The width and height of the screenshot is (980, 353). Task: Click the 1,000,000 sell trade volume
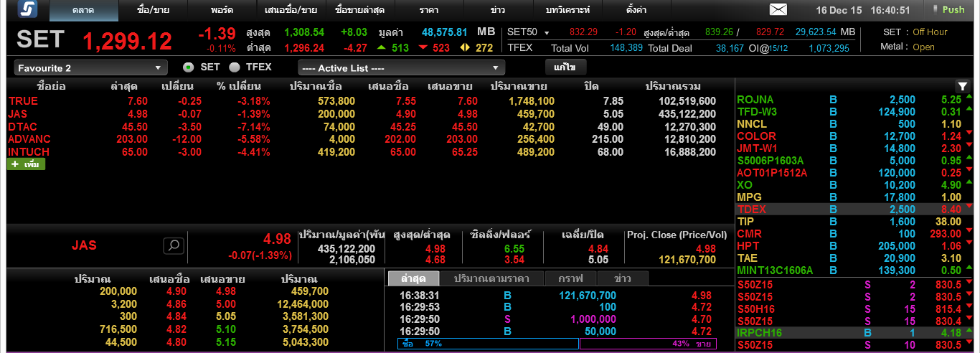[x=593, y=319]
